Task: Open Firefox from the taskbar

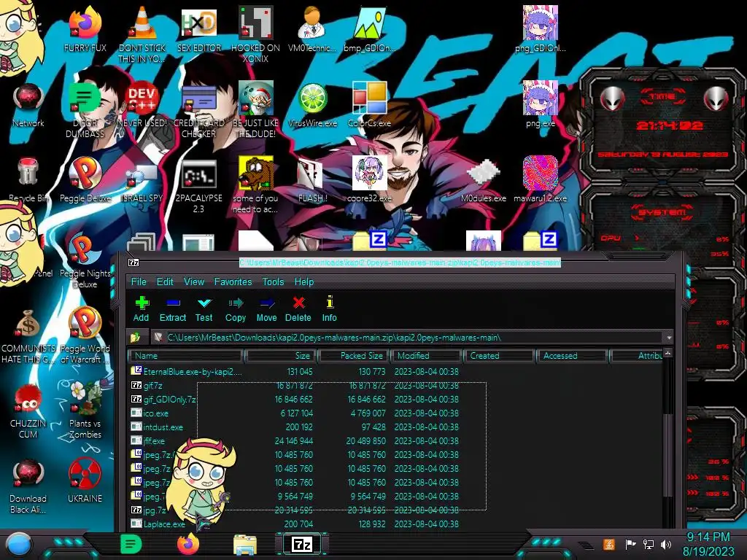Action: click(188, 544)
